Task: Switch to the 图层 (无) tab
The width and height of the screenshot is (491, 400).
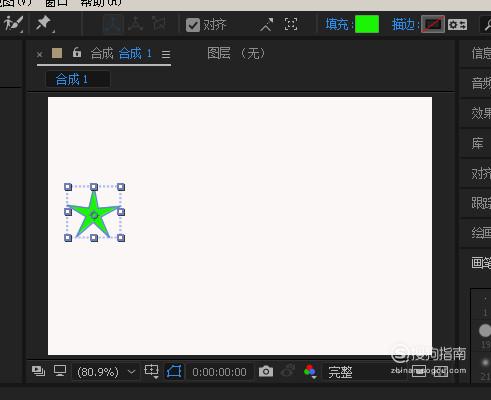Action: click(236, 53)
